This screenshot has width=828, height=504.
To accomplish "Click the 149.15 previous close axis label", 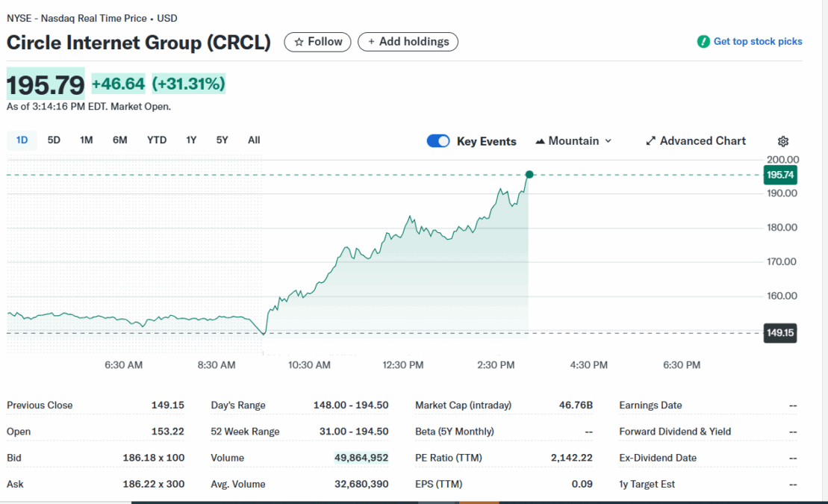I will coord(780,333).
